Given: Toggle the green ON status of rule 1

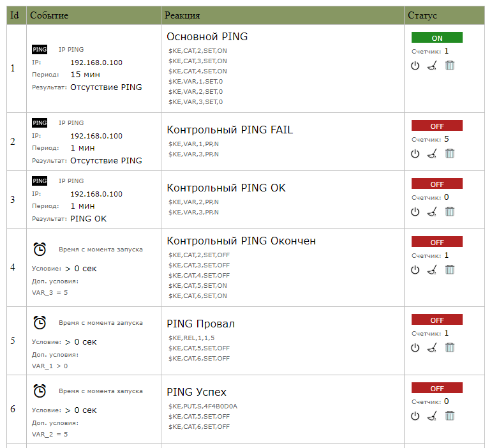Looking at the screenshot, I should point(437,38).
